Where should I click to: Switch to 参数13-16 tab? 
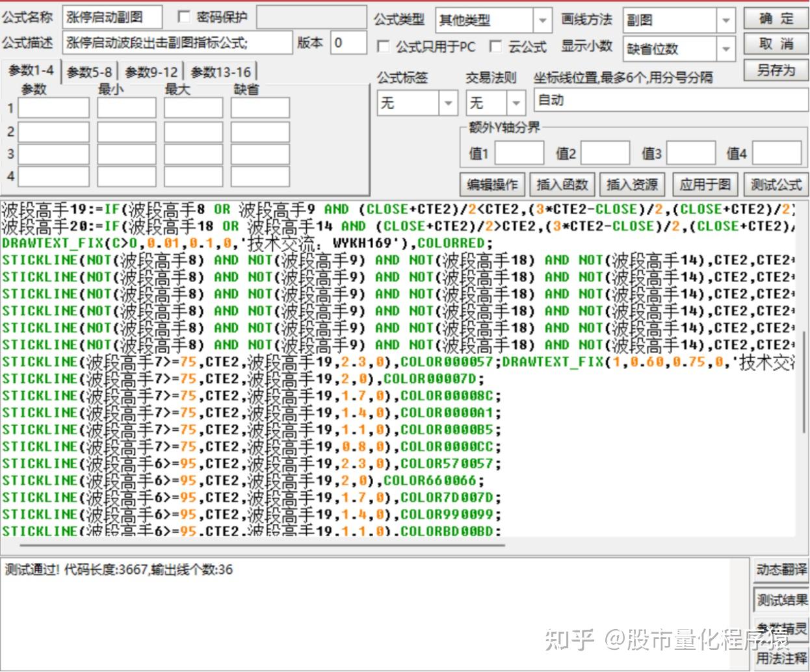tap(220, 72)
